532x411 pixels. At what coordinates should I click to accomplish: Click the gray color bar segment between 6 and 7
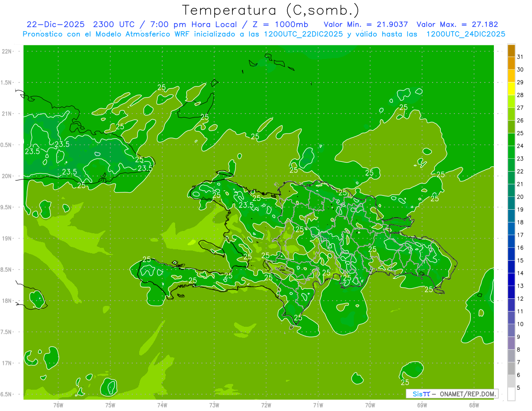(x=511, y=368)
